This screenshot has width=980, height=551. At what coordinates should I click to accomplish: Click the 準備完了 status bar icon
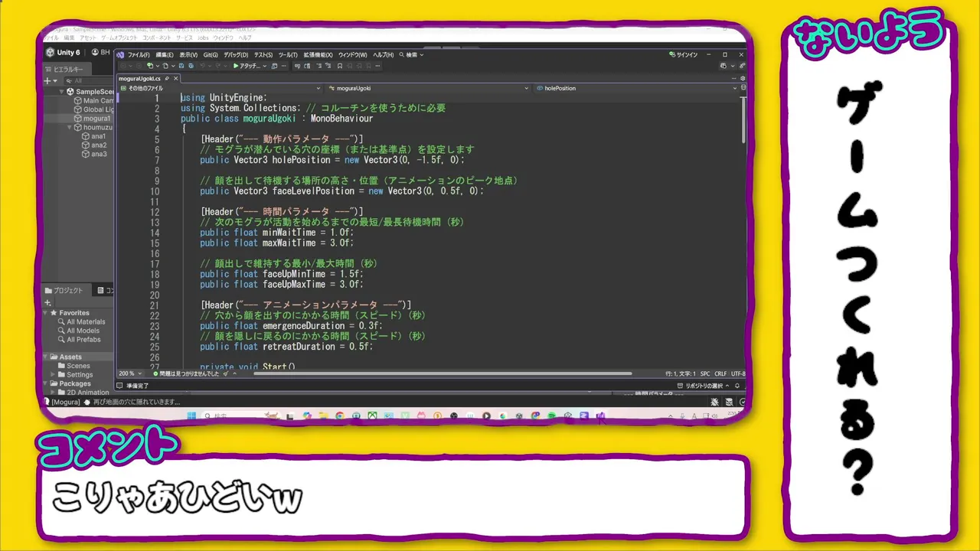click(x=120, y=386)
